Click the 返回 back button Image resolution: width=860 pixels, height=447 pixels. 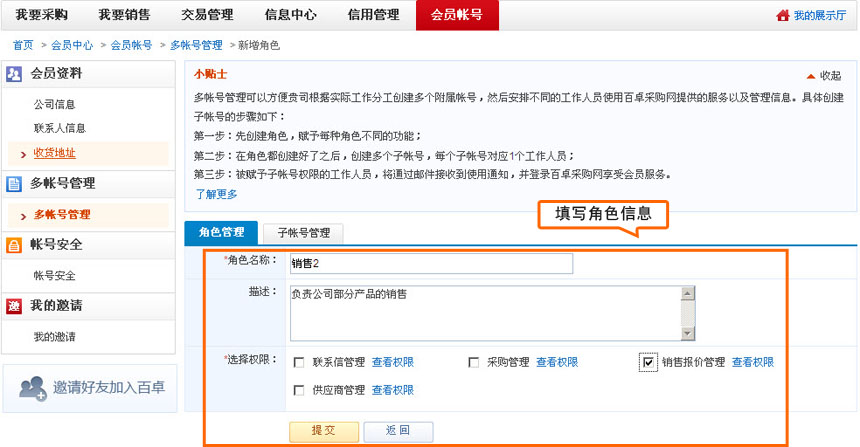coord(398,431)
